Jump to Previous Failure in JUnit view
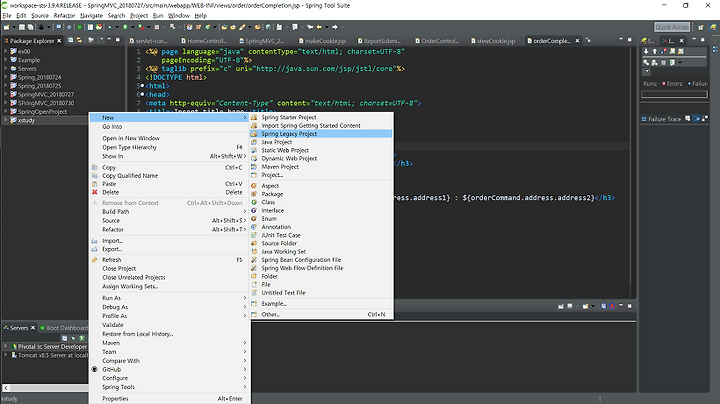 pyautogui.click(x=655, y=51)
